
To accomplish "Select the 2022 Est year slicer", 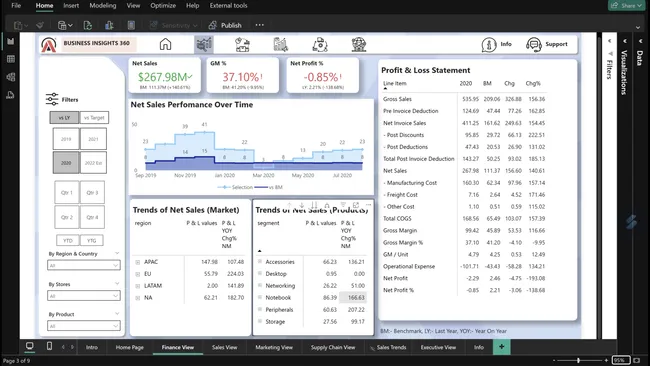I will click(x=93, y=163).
